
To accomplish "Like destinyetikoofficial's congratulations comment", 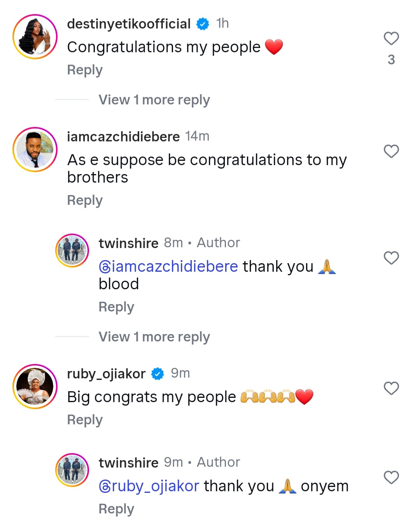I will [x=390, y=37].
